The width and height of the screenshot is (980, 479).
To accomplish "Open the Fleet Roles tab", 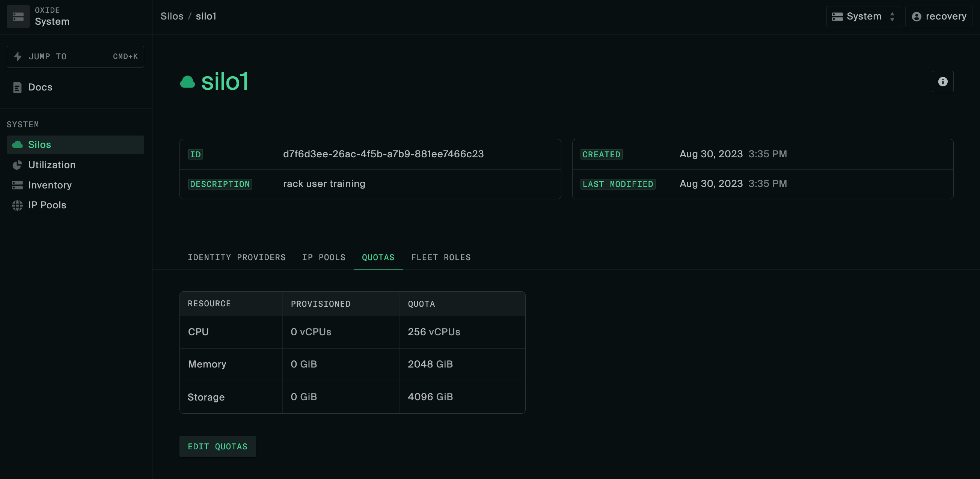I will pos(440,257).
